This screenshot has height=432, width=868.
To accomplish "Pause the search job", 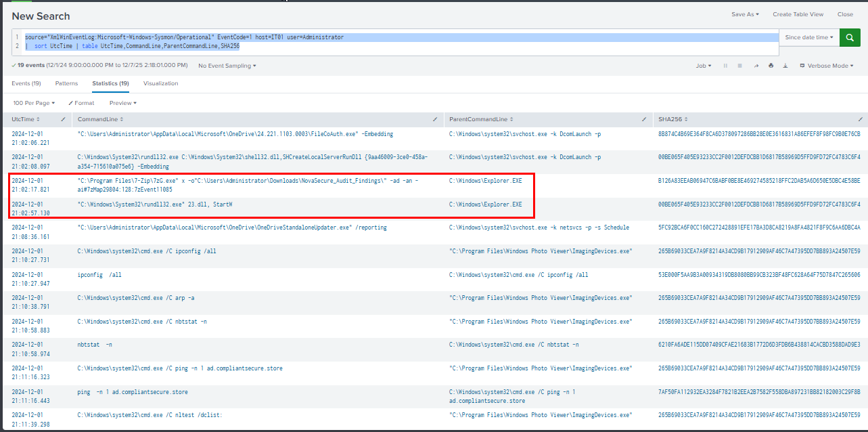I will tap(726, 66).
